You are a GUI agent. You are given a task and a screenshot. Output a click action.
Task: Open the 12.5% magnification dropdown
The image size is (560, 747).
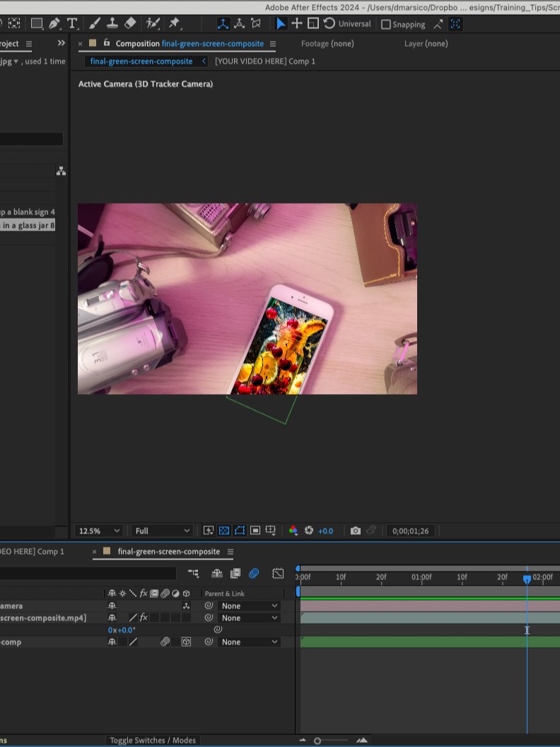click(98, 531)
